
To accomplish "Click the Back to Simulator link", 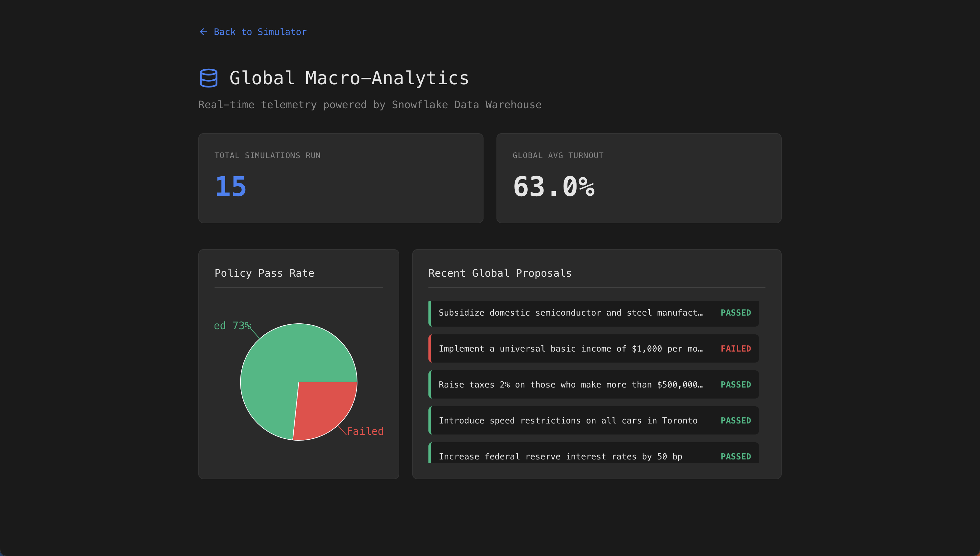I will point(260,32).
